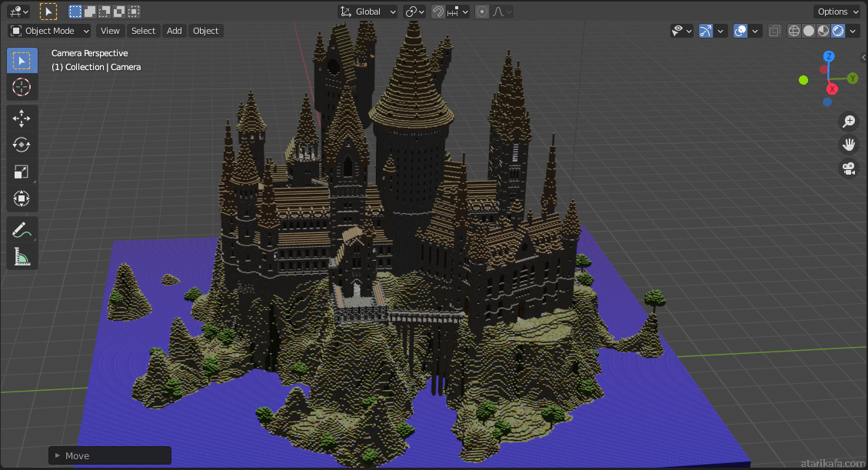This screenshot has width=868, height=470.
Task: Open the gizmo settings dropdown arrow
Action: point(720,31)
